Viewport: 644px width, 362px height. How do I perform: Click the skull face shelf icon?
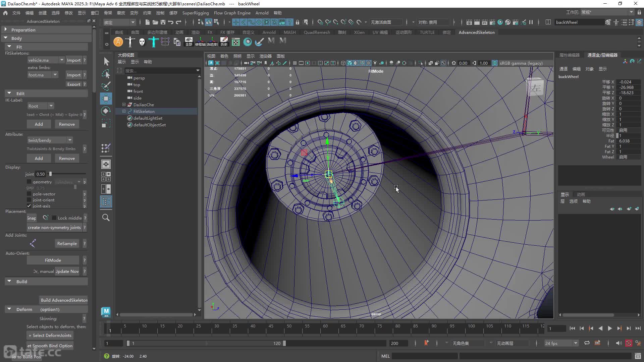(x=142, y=42)
